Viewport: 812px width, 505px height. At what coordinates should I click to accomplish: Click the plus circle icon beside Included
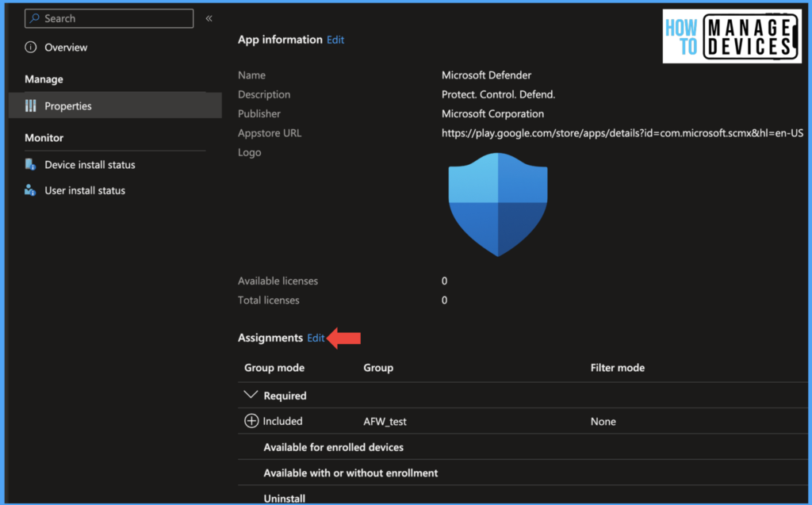click(x=251, y=421)
